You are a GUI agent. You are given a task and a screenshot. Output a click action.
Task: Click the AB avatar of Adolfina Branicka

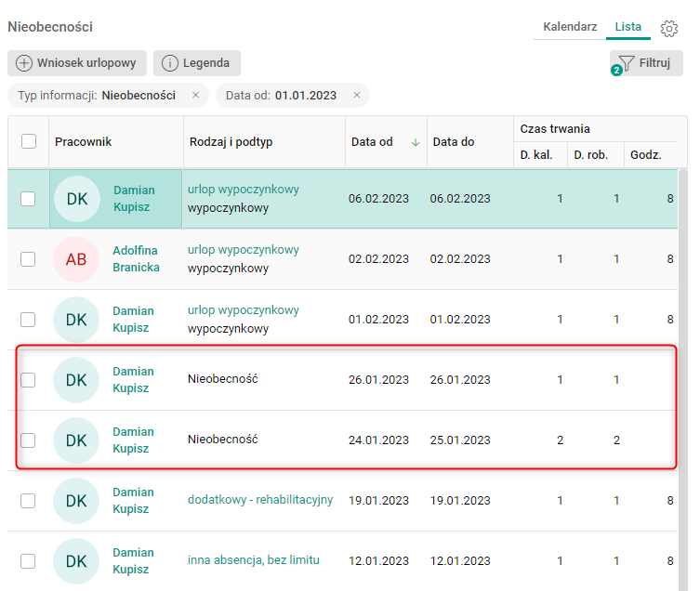[x=76, y=259]
